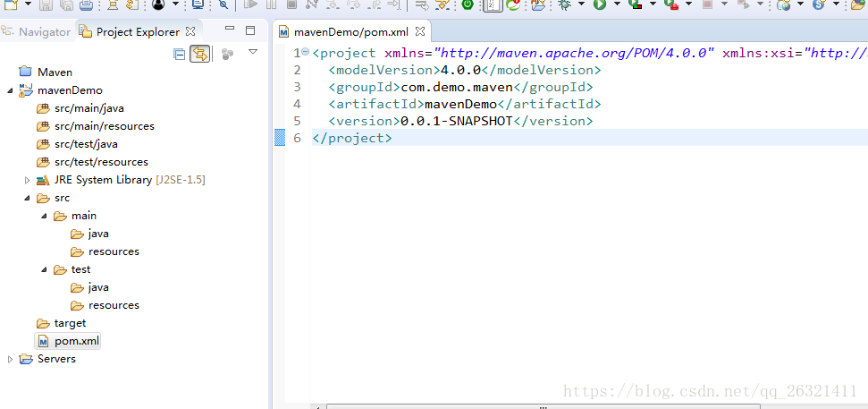Viewport: 868px width, 409px height.
Task: Click the Print toolbar icon
Action: tap(85, 4)
